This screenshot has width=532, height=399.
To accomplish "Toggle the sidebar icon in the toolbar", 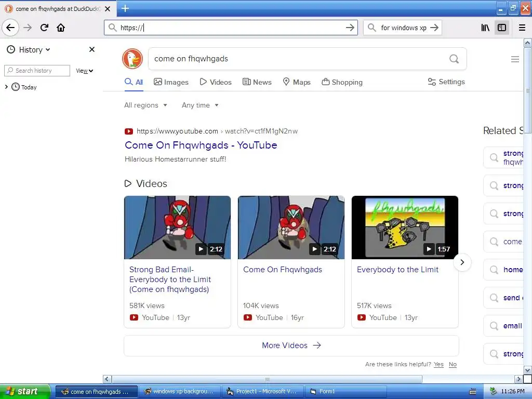I will [x=502, y=28].
